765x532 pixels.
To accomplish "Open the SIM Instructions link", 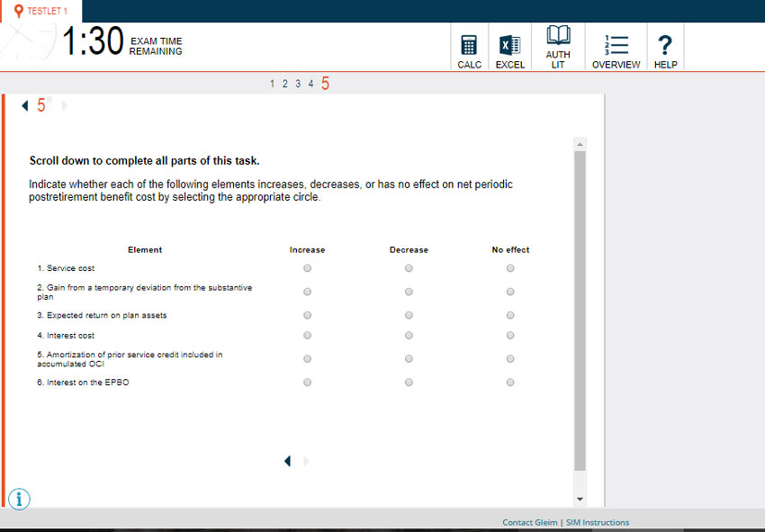I will pos(598,522).
